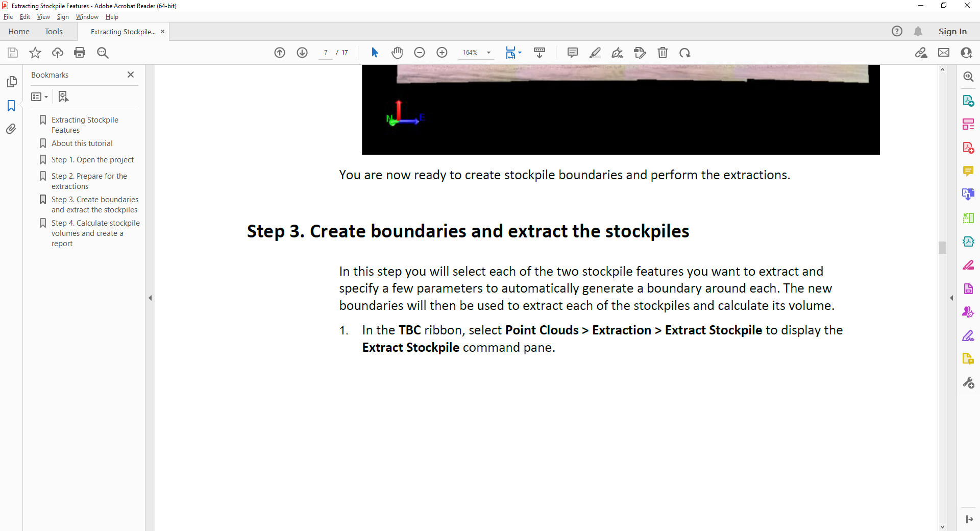Open the page thumbnails panel
The height and width of the screenshot is (531, 980).
click(x=12, y=82)
